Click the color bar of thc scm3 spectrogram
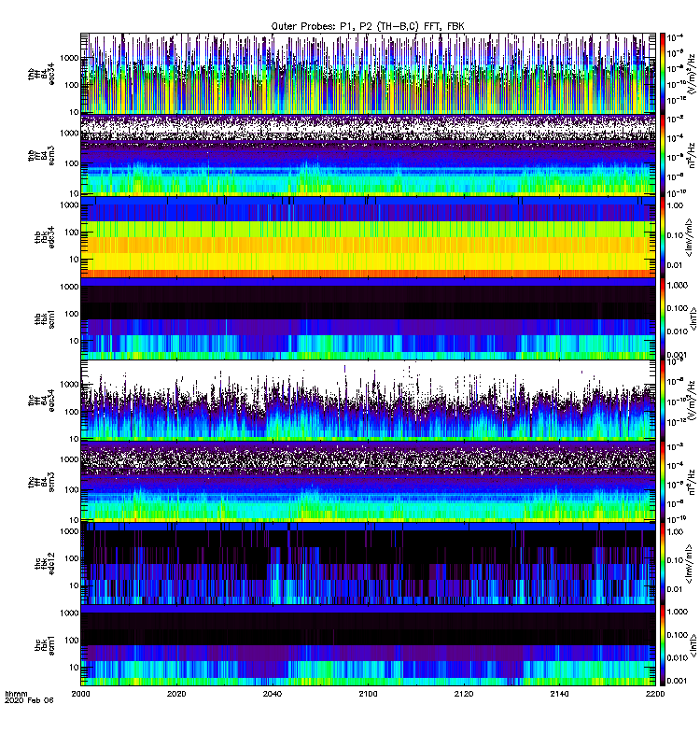 tap(662, 482)
